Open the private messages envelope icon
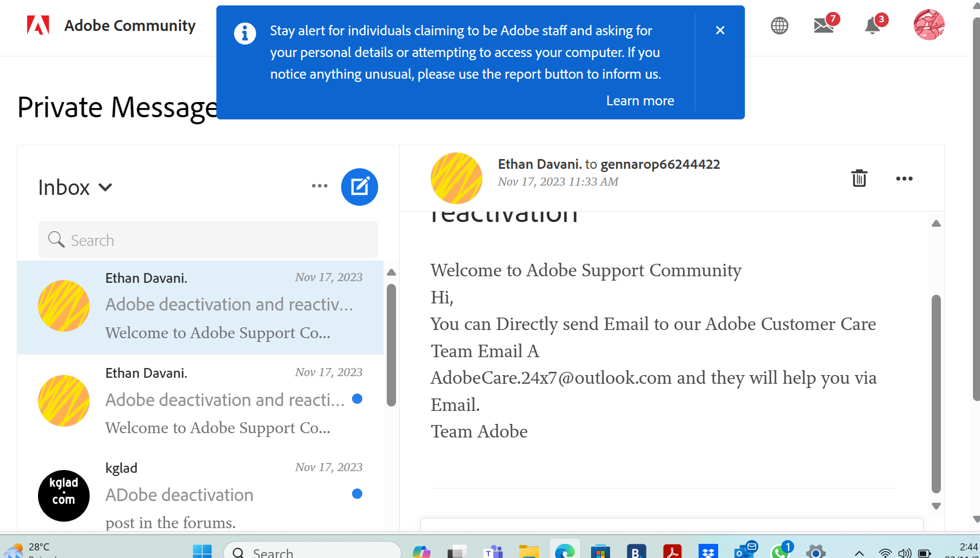 tap(823, 26)
